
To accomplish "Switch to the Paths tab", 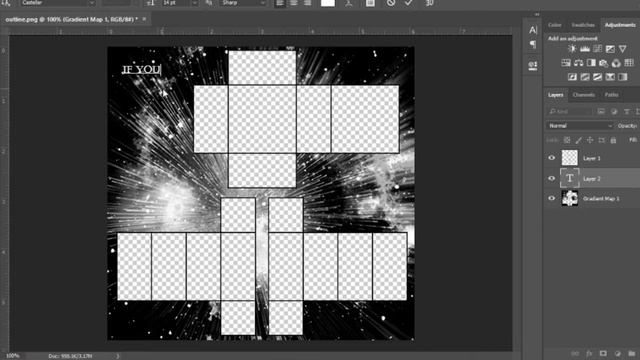I will pos(611,95).
